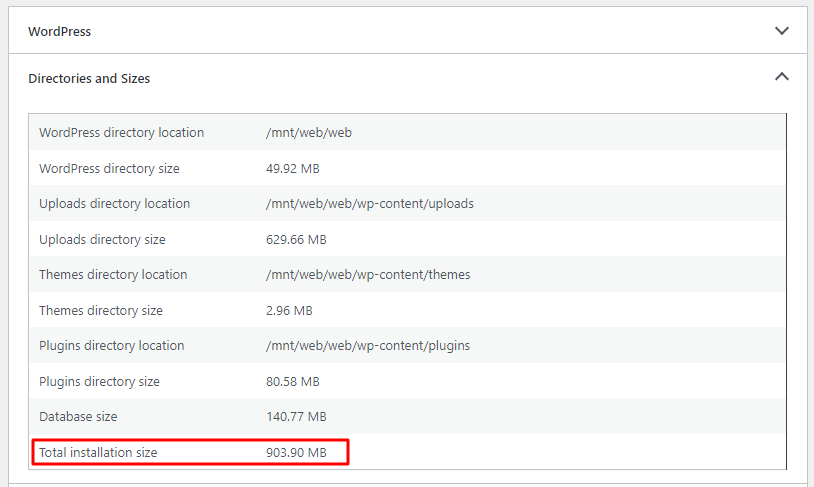Click the WordPress directory size label
The width and height of the screenshot is (814, 487).
click(x=109, y=168)
